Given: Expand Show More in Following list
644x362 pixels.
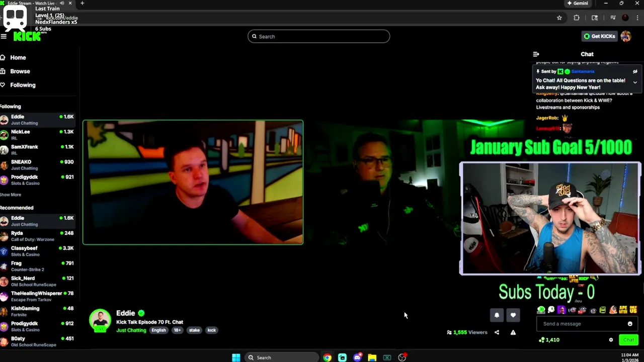Looking at the screenshot, I should pos(11,195).
